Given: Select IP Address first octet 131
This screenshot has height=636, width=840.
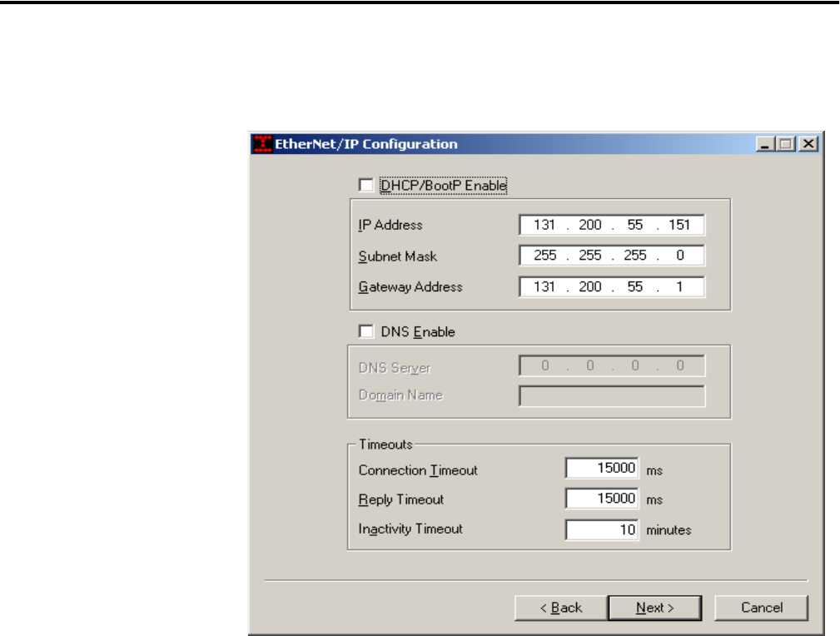Looking at the screenshot, I should [x=544, y=225].
